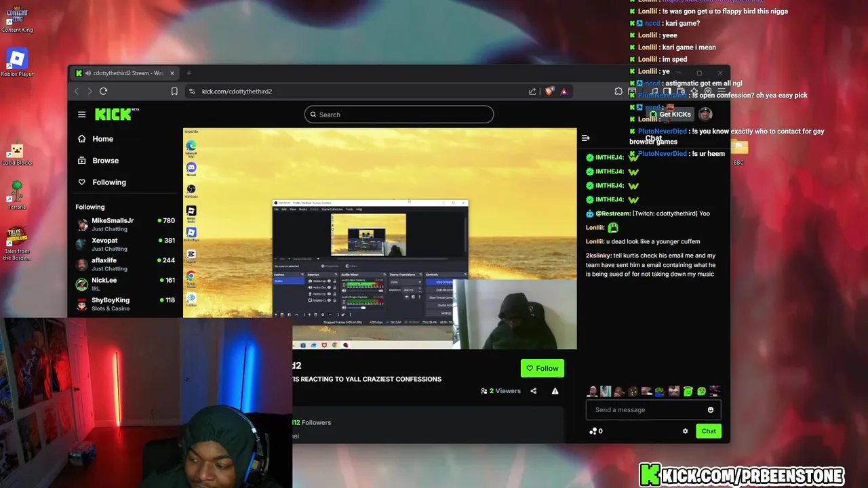The height and width of the screenshot is (488, 868).
Task: Open chat settings gear
Action: pyautogui.click(x=685, y=431)
